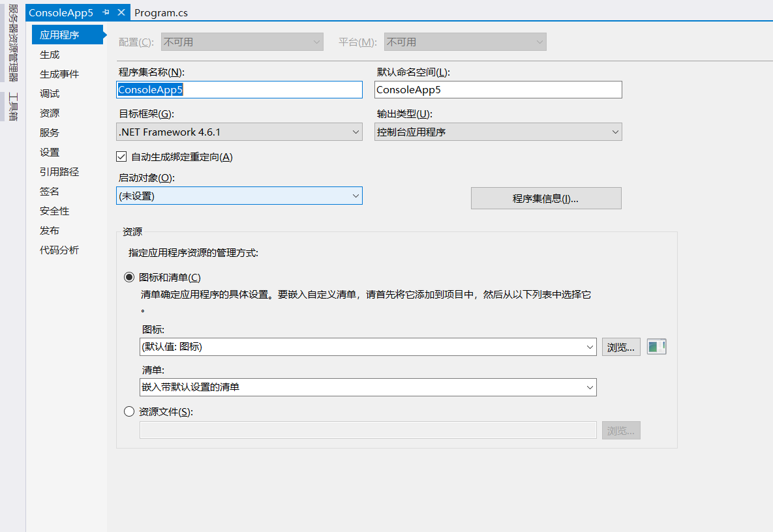
Task: Switch to the Program.cs tab
Action: 160,13
